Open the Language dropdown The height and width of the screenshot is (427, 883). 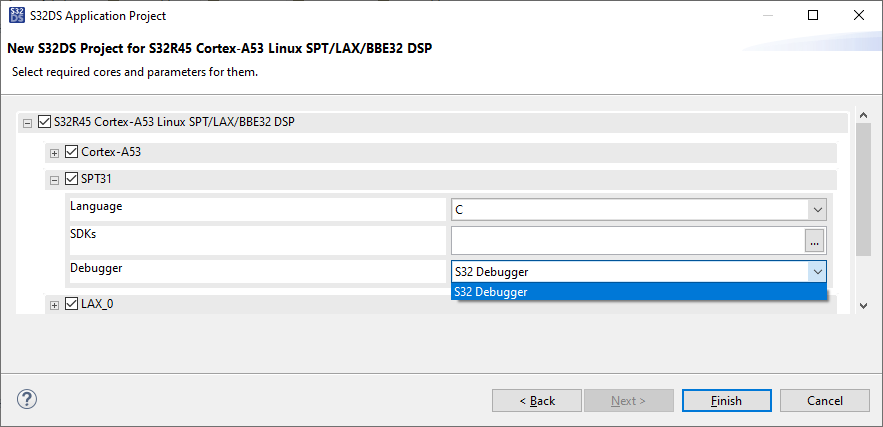817,210
